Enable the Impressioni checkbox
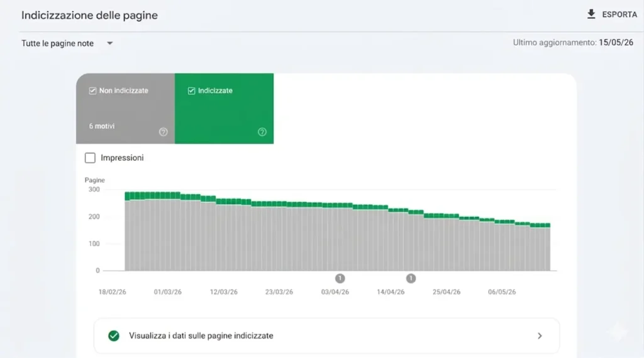This screenshot has width=644, height=358. [x=90, y=158]
